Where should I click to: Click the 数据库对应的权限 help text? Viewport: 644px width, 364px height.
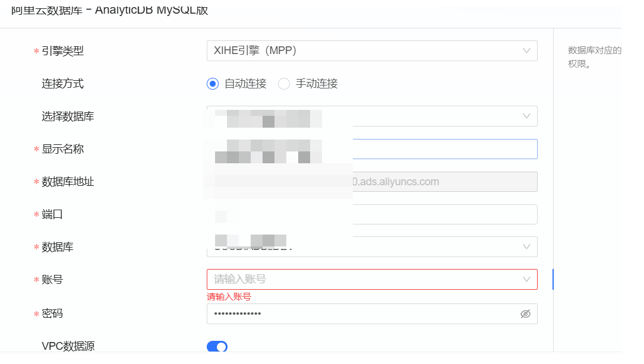594,57
